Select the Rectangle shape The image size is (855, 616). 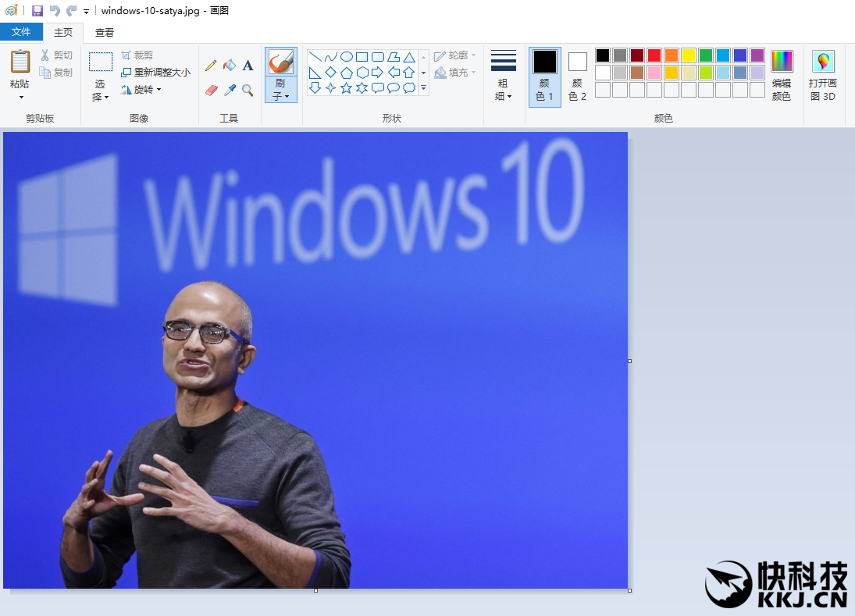[x=362, y=57]
